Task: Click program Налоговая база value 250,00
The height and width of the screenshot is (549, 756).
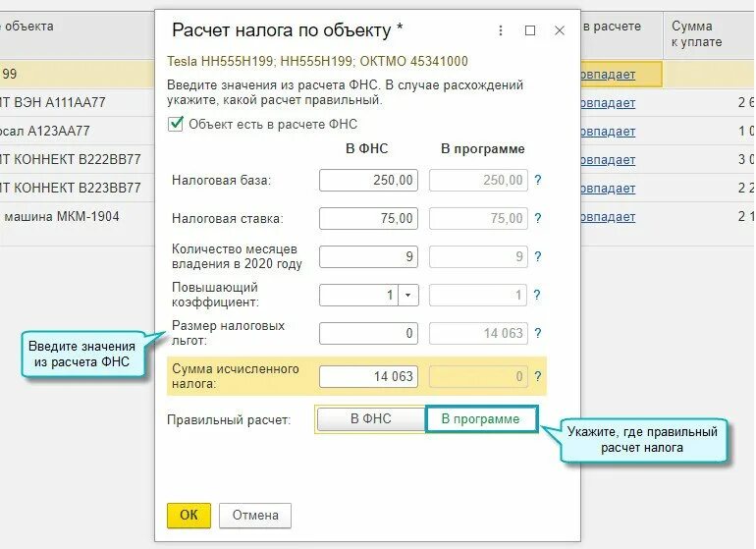Action: pyautogui.click(x=478, y=180)
